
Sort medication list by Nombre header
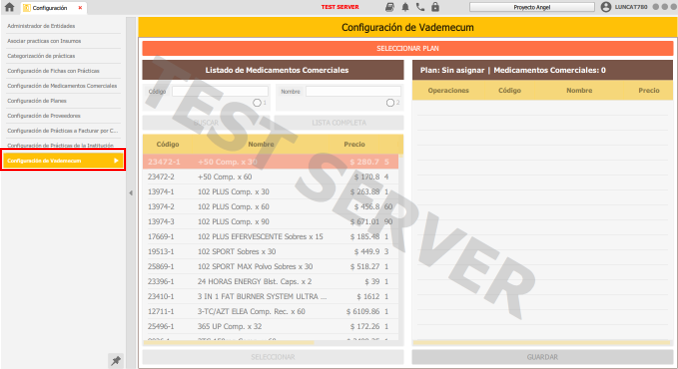point(261,144)
